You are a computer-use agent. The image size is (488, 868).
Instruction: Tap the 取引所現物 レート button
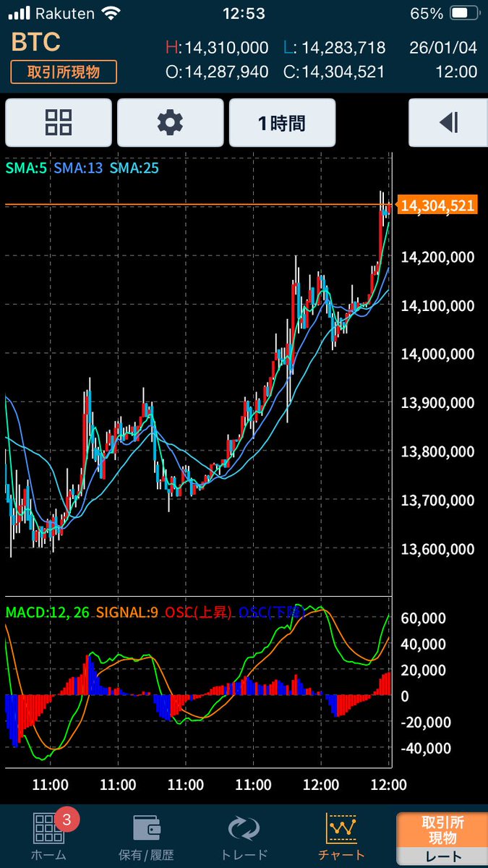coord(442,839)
